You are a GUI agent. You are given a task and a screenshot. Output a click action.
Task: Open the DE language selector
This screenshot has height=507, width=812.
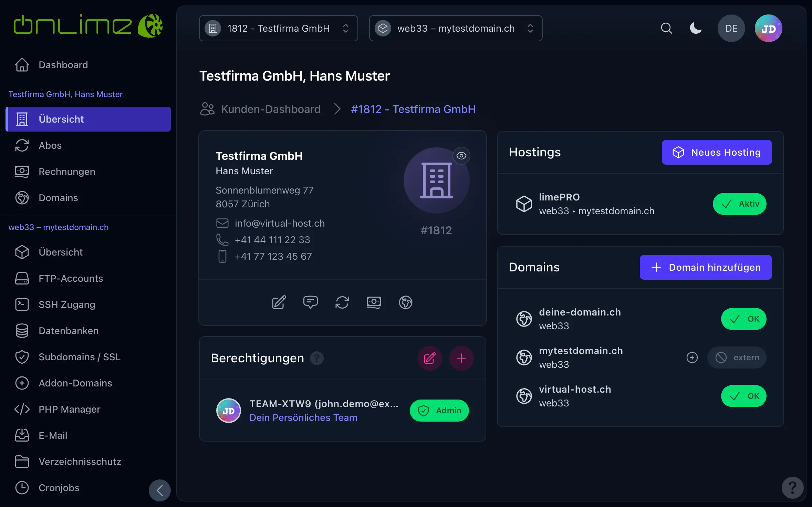[731, 28]
